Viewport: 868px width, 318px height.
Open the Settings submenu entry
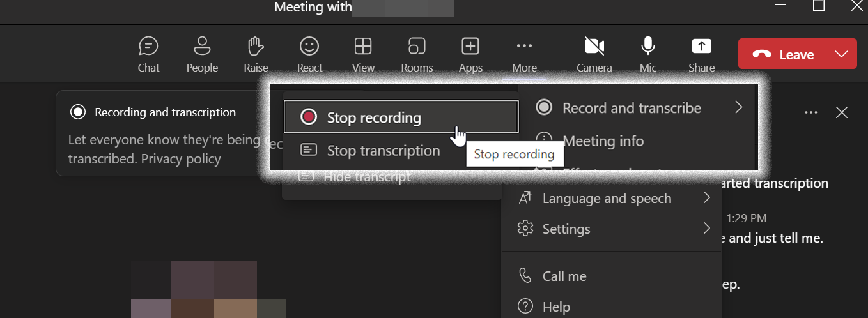pos(612,229)
